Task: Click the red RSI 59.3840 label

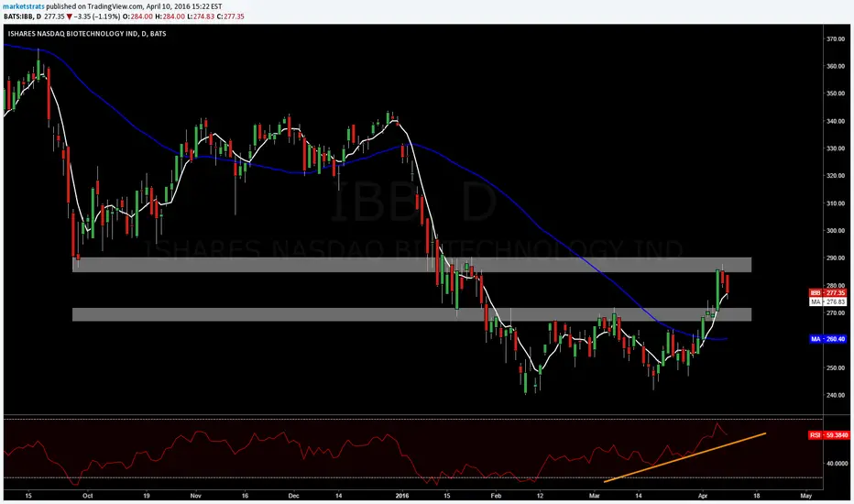Action: click(828, 435)
